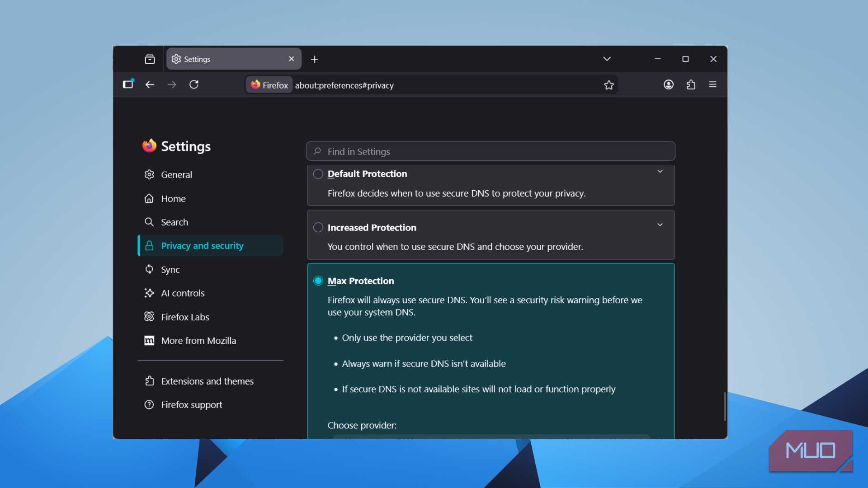Image resolution: width=868 pixels, height=488 pixels.
Task: Open the AI controls category
Action: (x=211, y=293)
